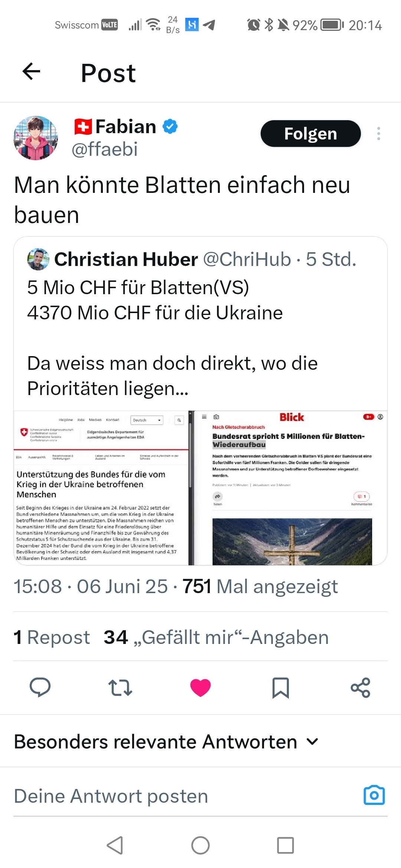Open the three-dot more options menu
The width and height of the screenshot is (401, 868).
[378, 134]
